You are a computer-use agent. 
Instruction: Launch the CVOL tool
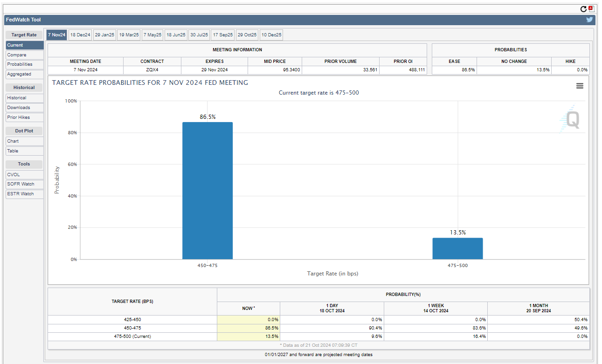point(25,175)
